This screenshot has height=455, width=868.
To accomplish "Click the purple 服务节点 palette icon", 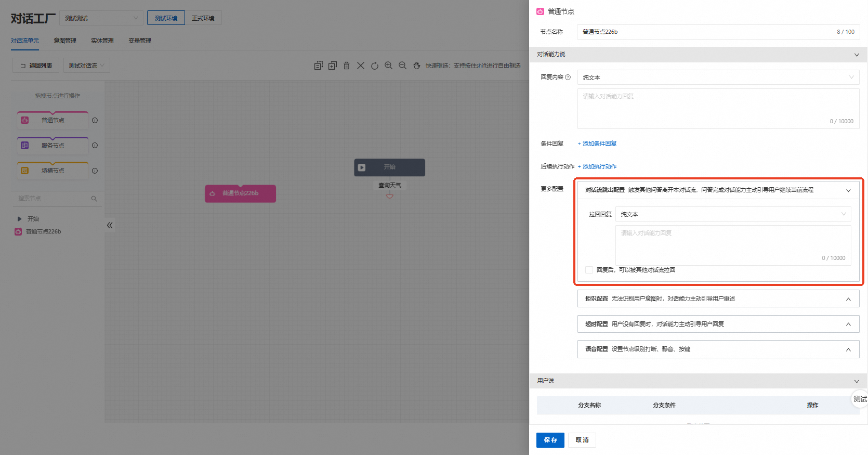I will pyautogui.click(x=24, y=146).
